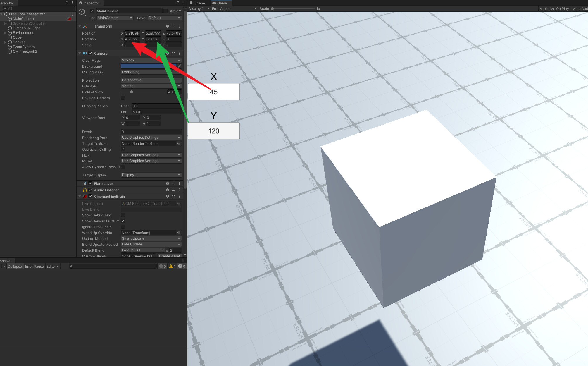Toggle console error count filter
The image size is (588, 366).
(182, 266)
